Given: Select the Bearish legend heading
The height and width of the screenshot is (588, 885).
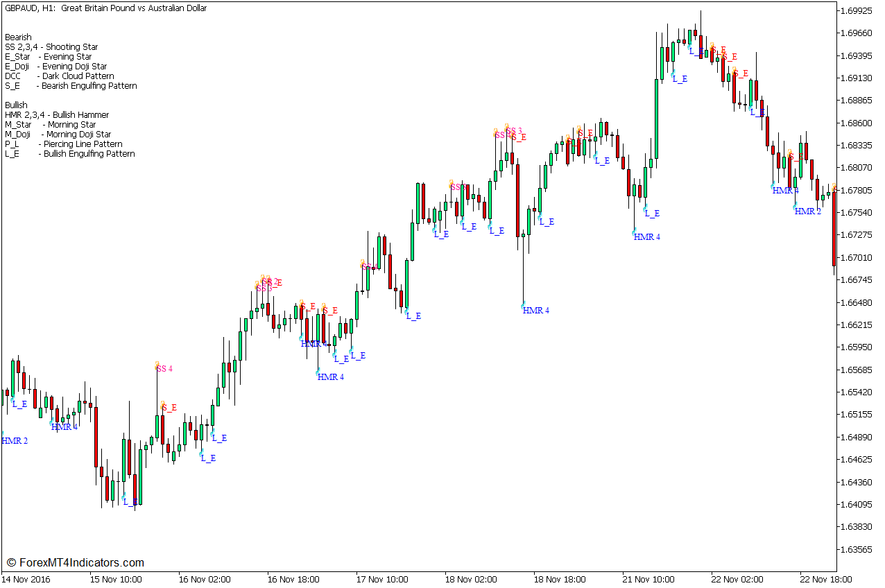Looking at the screenshot, I should coord(18,37).
